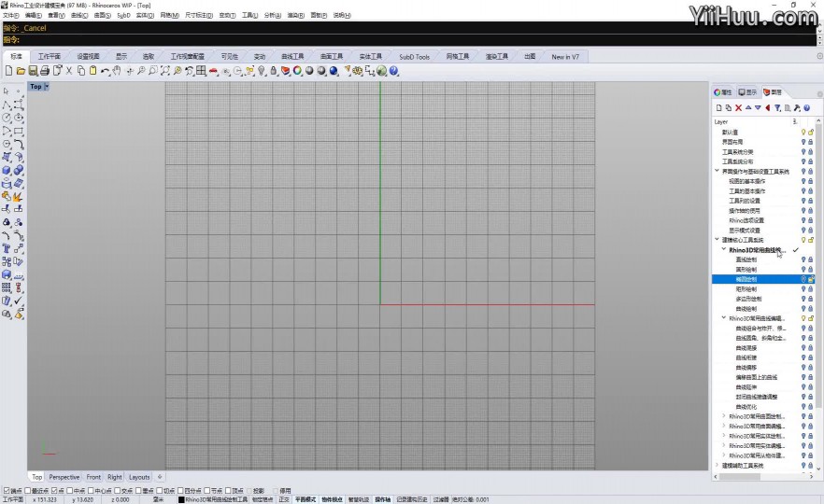Open the 曲线(C) menu
The image size is (824, 504).
click(79, 15)
